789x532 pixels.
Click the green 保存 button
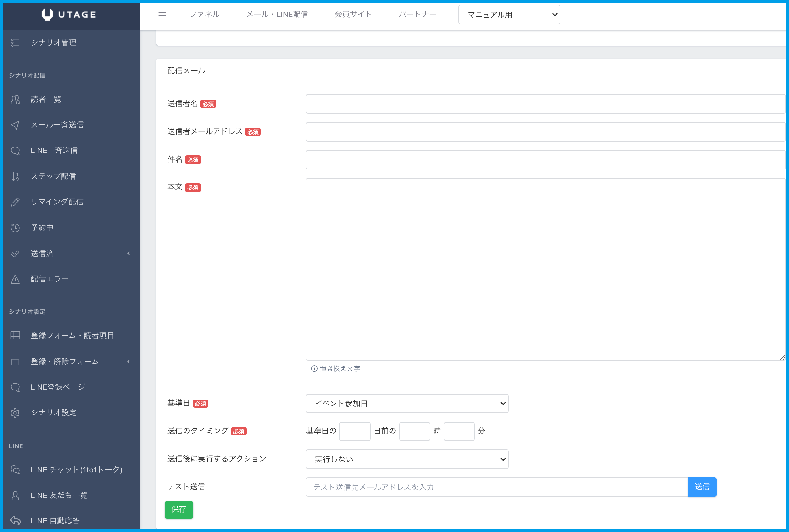click(179, 509)
